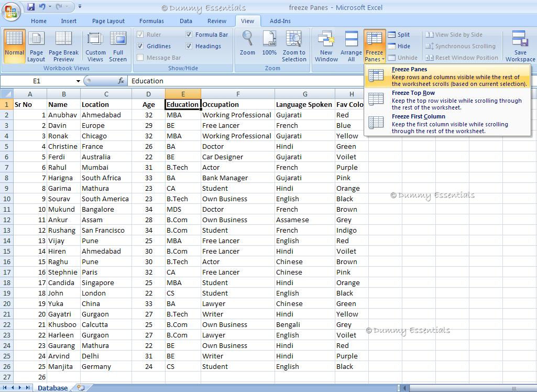Select the Database sheet tab

(52, 388)
